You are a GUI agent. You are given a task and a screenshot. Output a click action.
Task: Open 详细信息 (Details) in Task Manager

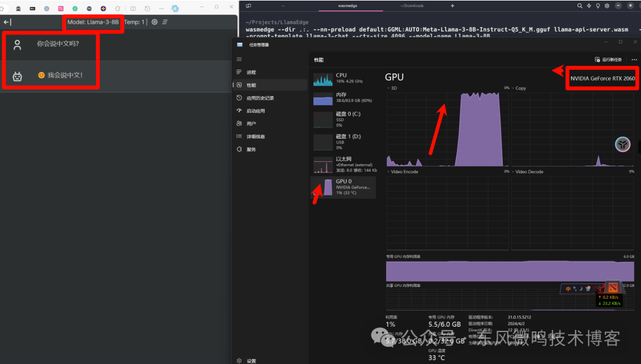pyautogui.click(x=270, y=136)
